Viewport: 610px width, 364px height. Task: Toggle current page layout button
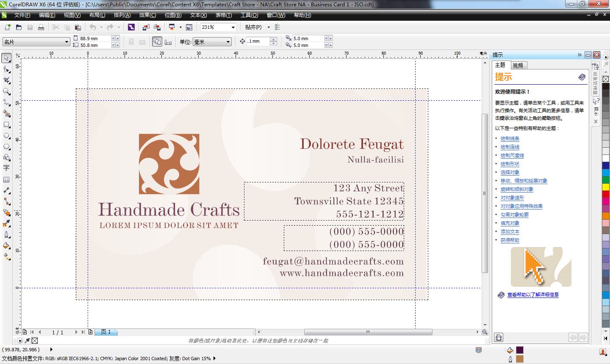click(168, 42)
